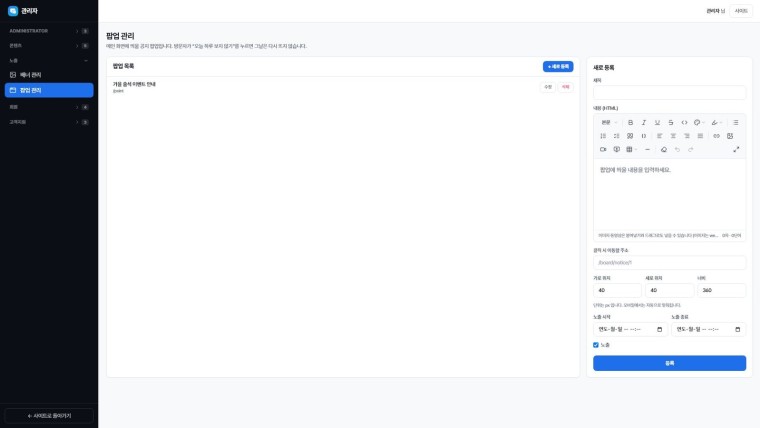Expand the 회원 sidebar section
Image resolution: width=760 pixels, height=428 pixels.
coord(48,107)
